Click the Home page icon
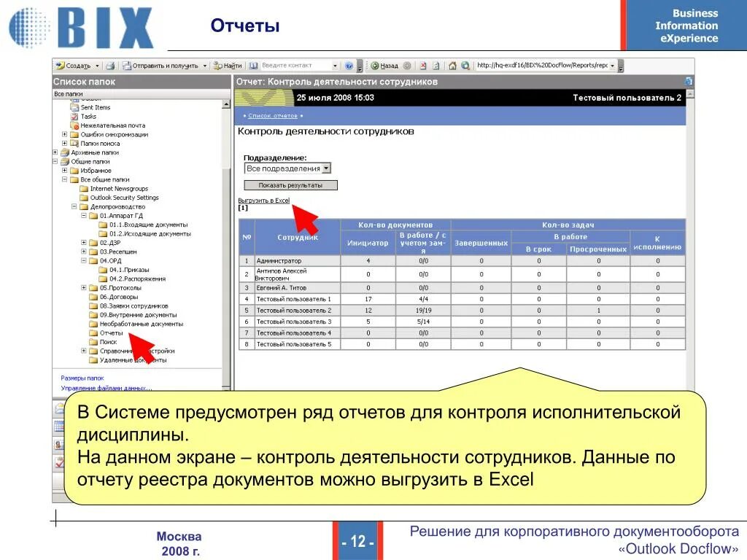This screenshot has width=747, height=560. [452, 66]
